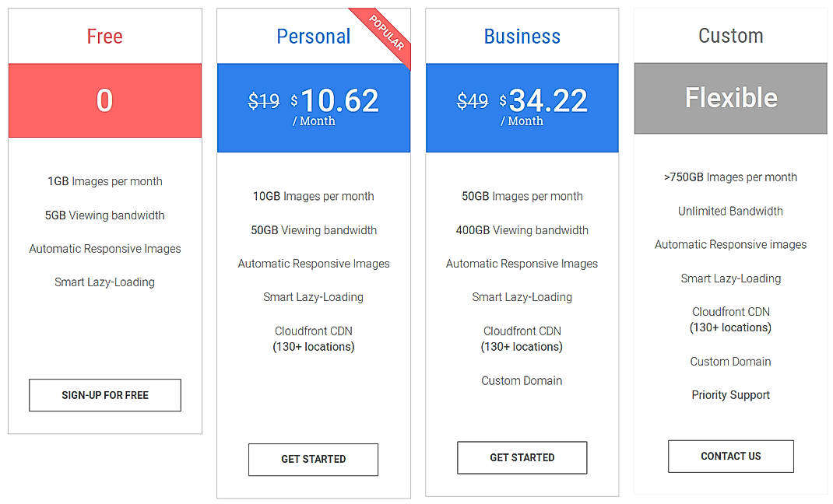Select the Custom plan header
The width and height of the screenshot is (833, 504).
(730, 35)
